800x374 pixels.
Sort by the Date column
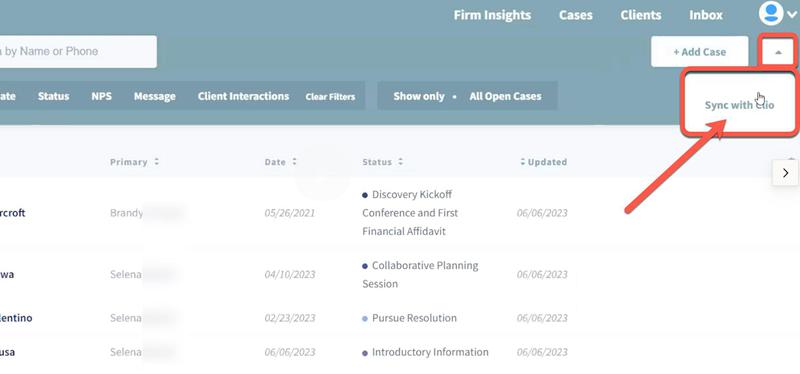[280, 162]
